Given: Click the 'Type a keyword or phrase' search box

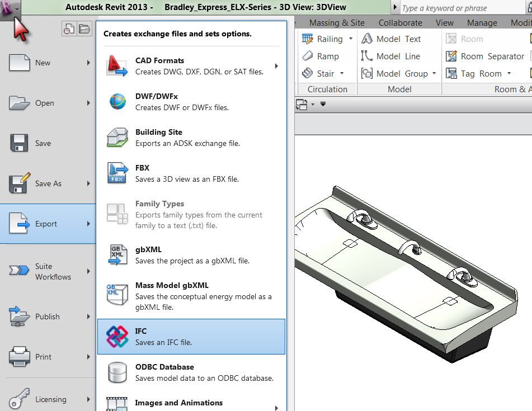Looking at the screenshot, I should tap(463, 8).
